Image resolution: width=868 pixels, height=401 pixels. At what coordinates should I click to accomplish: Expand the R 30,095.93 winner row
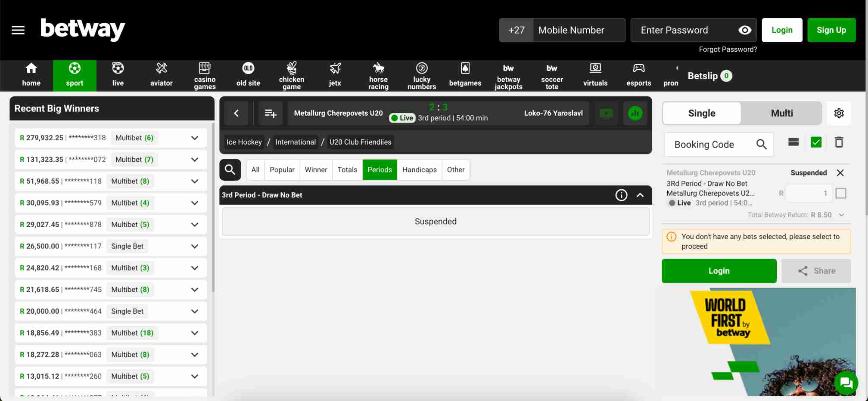[x=195, y=203]
